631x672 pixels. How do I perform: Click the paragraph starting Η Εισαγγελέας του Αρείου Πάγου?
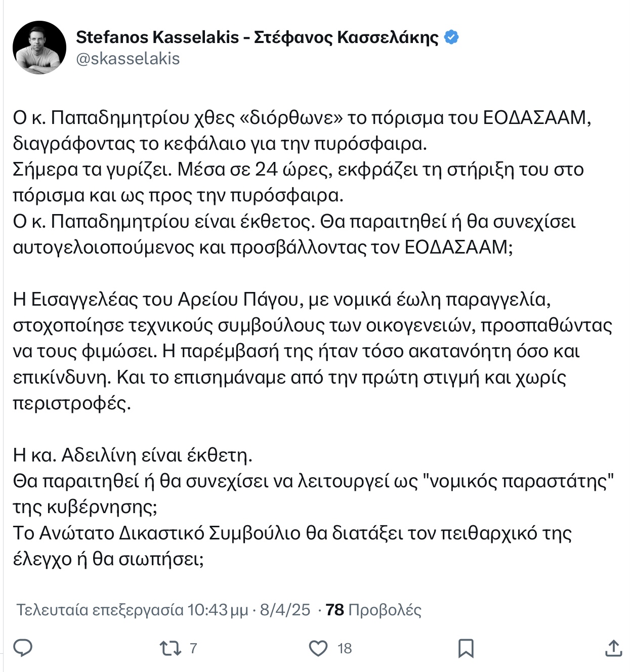[312, 351]
